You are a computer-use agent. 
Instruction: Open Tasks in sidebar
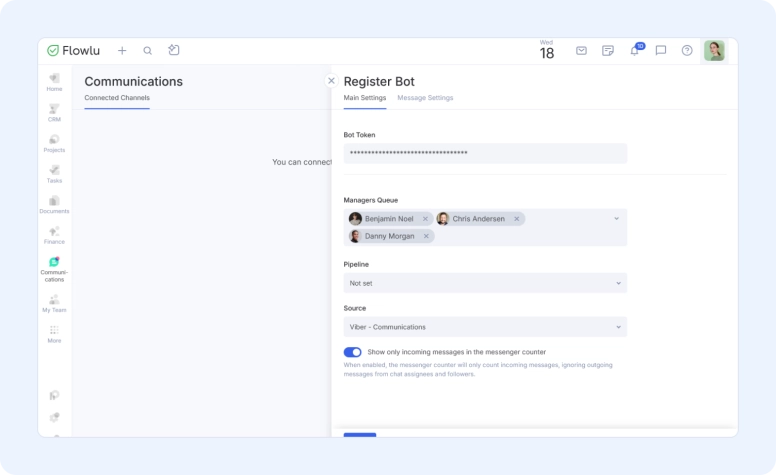[54, 174]
